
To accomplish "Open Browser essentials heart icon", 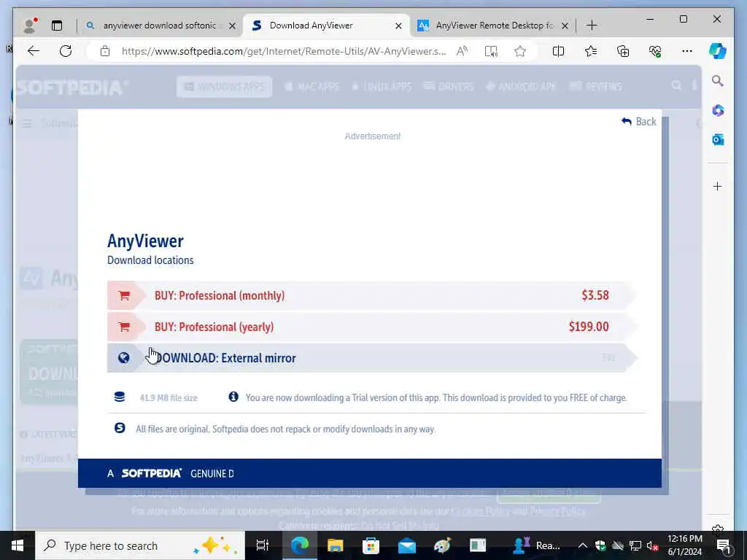I will point(655,51).
